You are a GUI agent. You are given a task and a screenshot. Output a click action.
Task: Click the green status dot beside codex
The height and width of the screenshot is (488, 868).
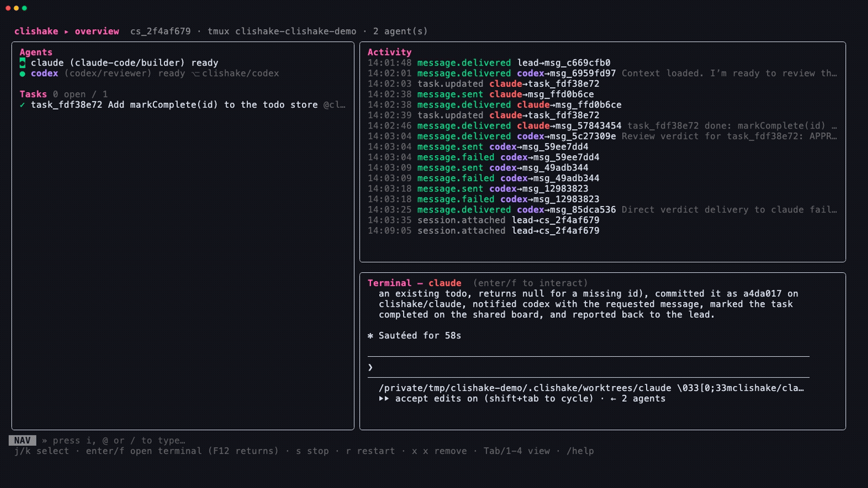[x=22, y=74]
